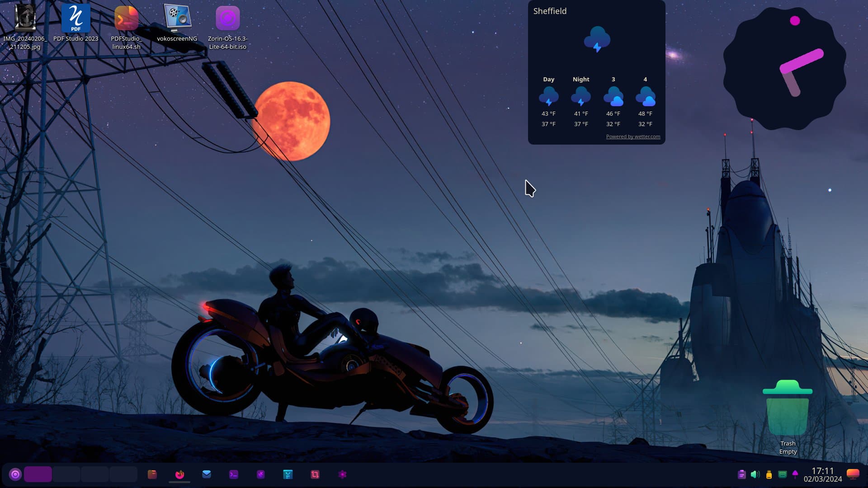Switch to the fourth virtual desktop in pager

click(123, 474)
